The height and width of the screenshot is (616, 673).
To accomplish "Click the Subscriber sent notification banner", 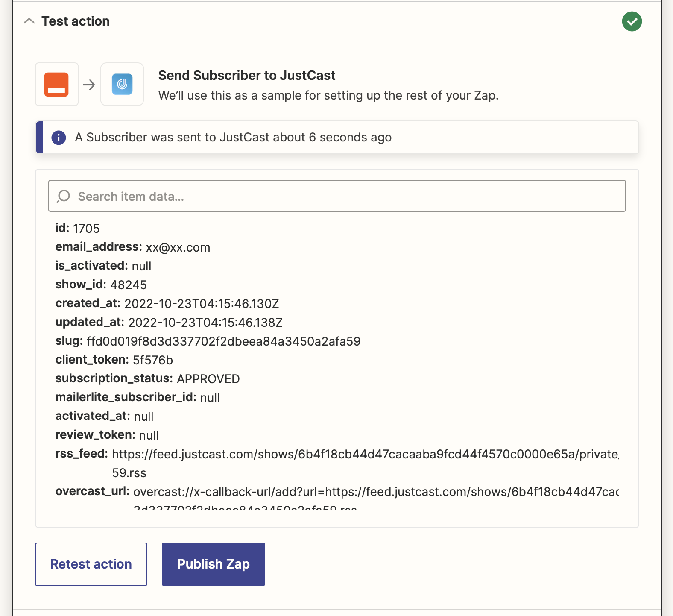I will [336, 138].
